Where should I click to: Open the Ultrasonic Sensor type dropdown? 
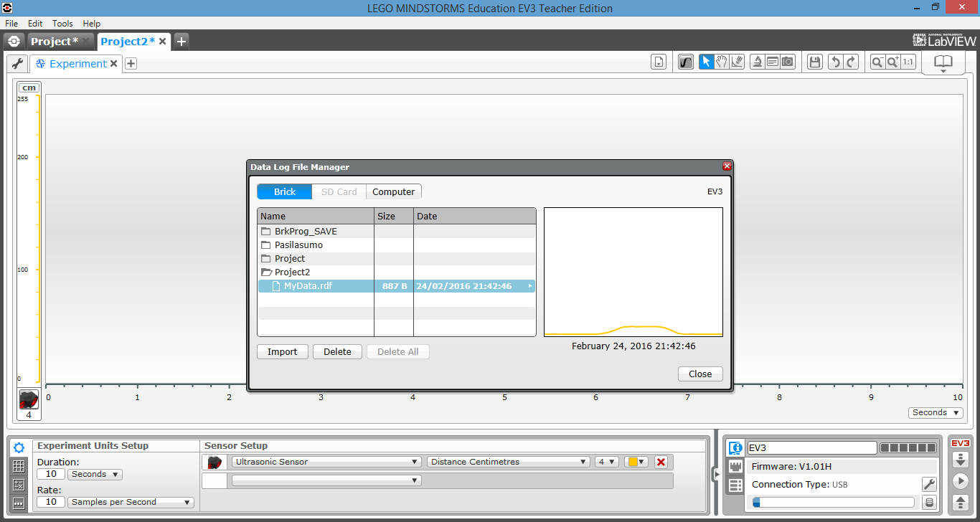[x=326, y=462]
